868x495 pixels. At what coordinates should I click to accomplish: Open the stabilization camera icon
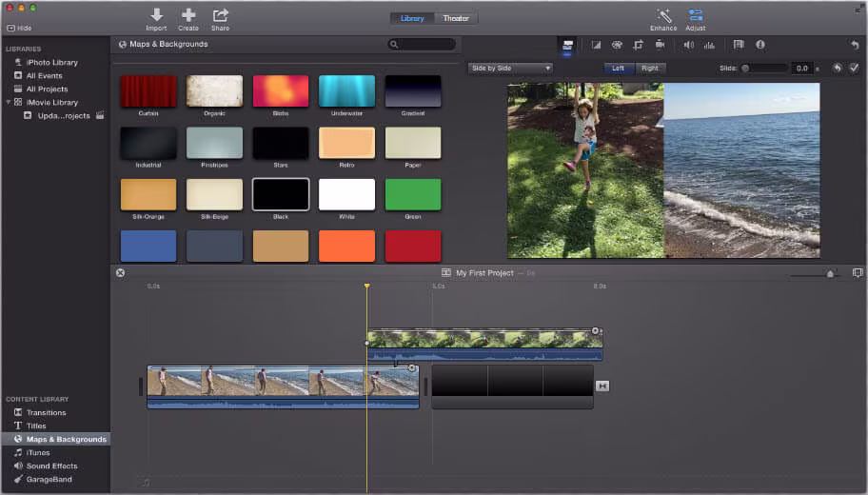(660, 45)
